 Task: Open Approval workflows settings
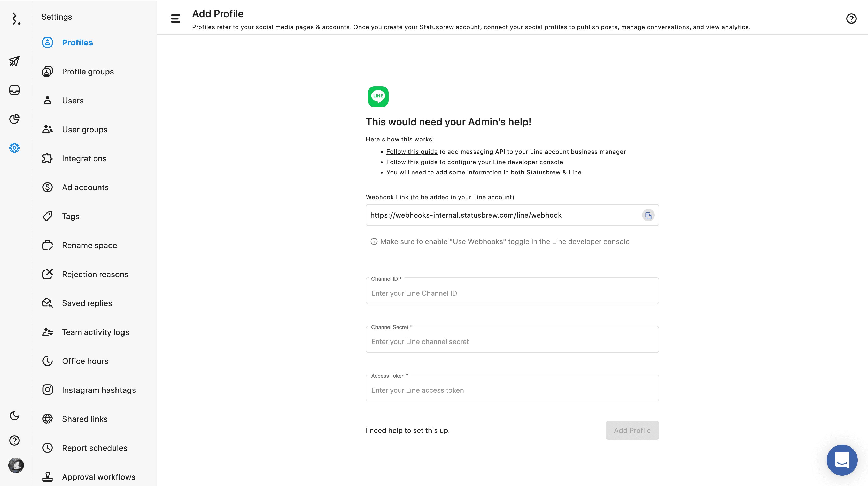point(98,477)
